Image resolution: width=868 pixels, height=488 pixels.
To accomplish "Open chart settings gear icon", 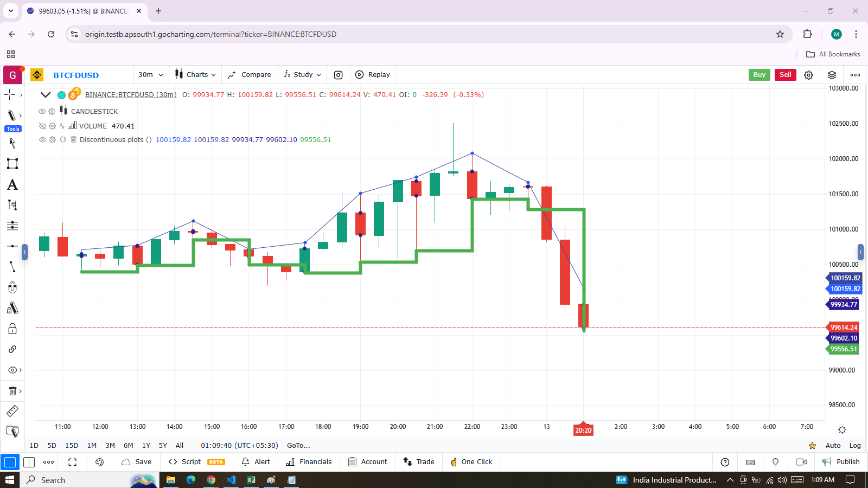I will [x=808, y=75].
